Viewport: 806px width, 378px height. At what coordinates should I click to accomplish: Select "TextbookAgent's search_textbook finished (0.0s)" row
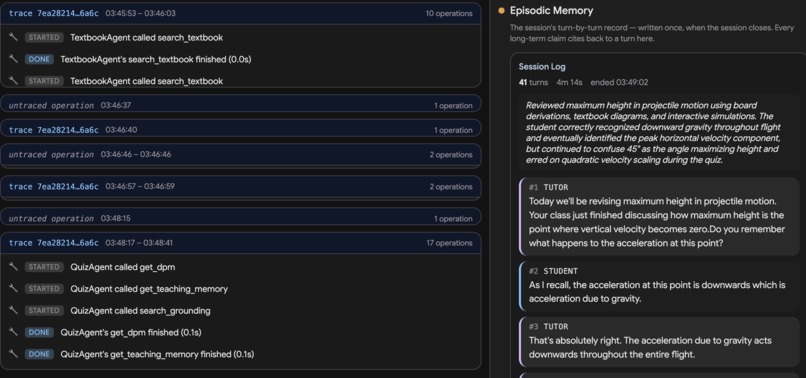[241, 59]
